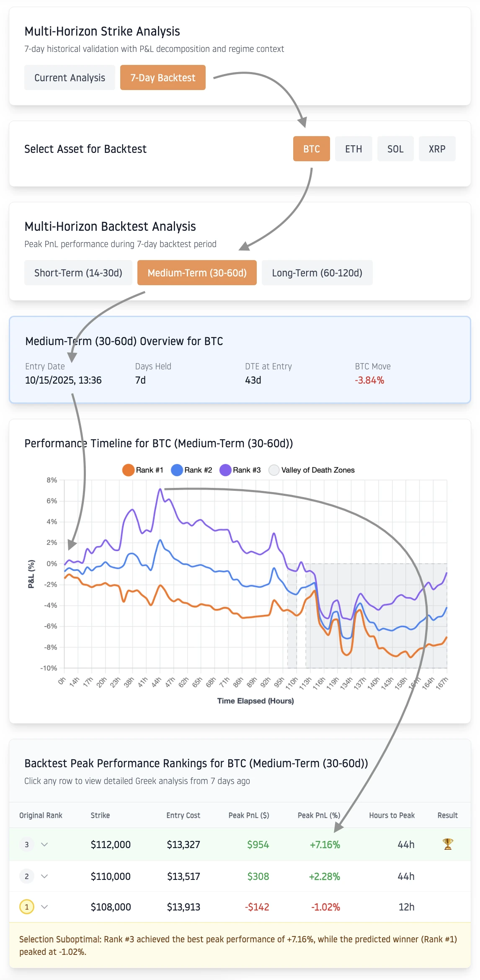Image resolution: width=480 pixels, height=980 pixels.
Task: Choose SOL for the backtest
Action: pyautogui.click(x=395, y=149)
